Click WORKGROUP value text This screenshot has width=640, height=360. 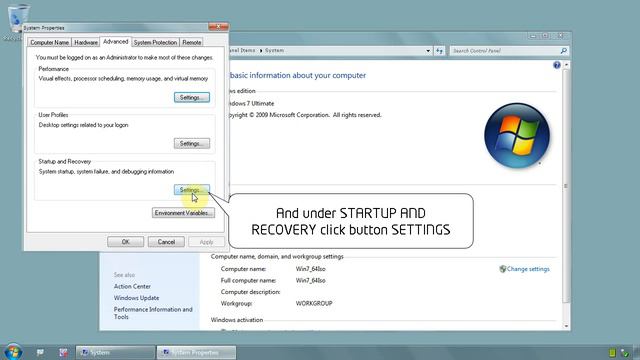[x=314, y=303]
